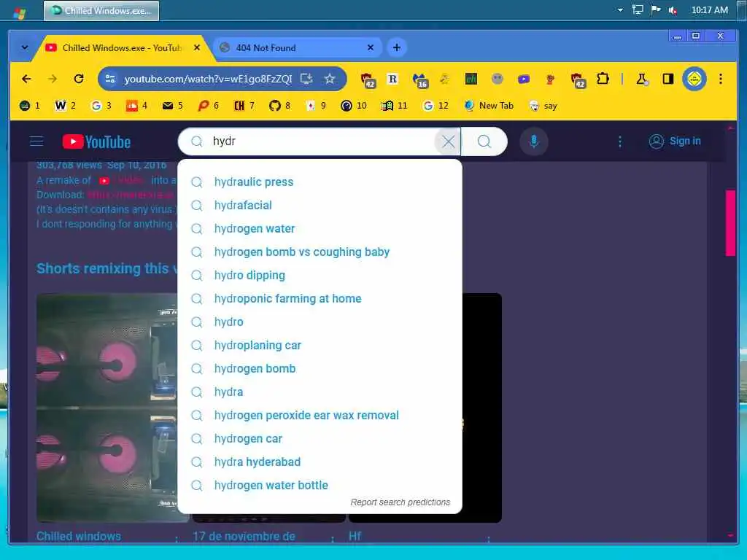Toggle the browser side panel icon
Image resolution: width=747 pixels, height=560 pixels.
(668, 79)
